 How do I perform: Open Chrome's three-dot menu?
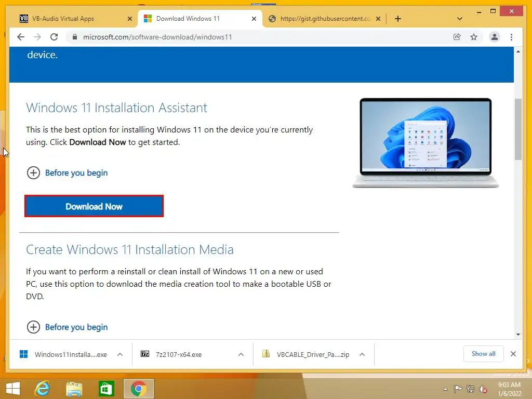click(x=511, y=37)
